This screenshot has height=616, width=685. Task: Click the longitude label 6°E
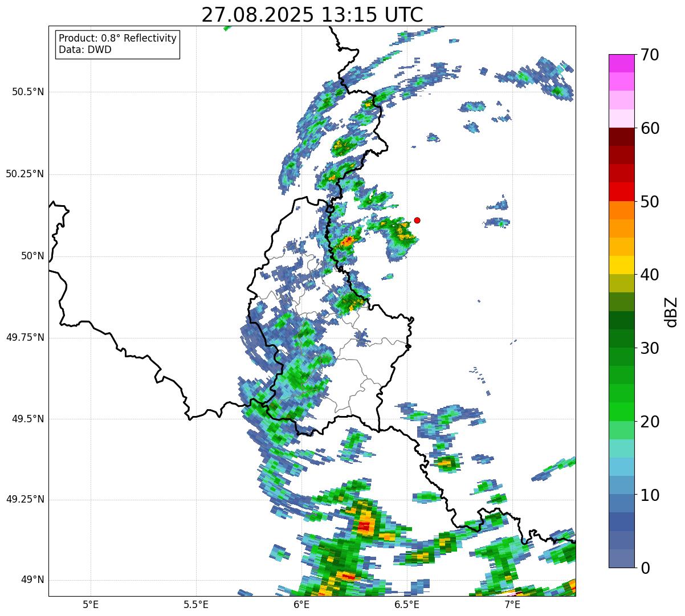point(301,605)
